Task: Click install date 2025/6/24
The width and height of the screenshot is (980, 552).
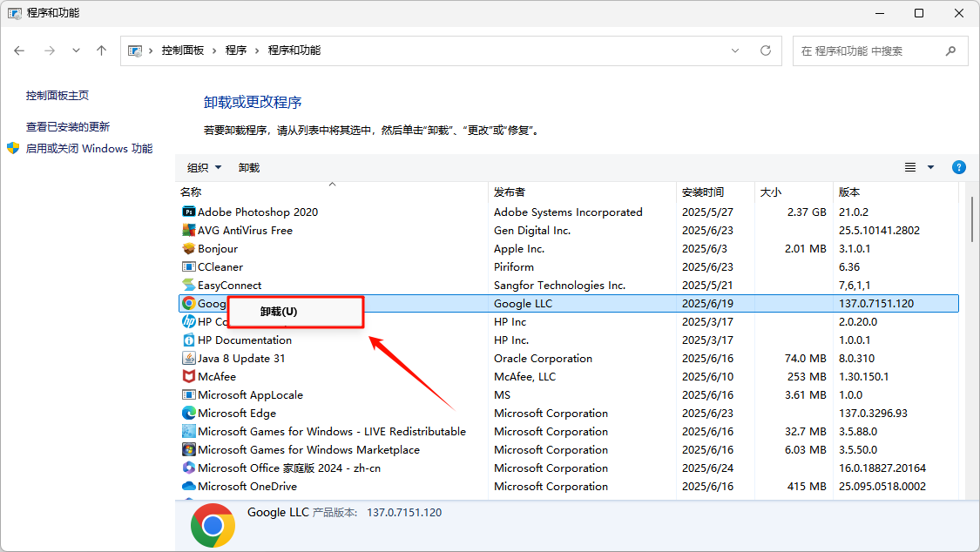Action: point(707,468)
